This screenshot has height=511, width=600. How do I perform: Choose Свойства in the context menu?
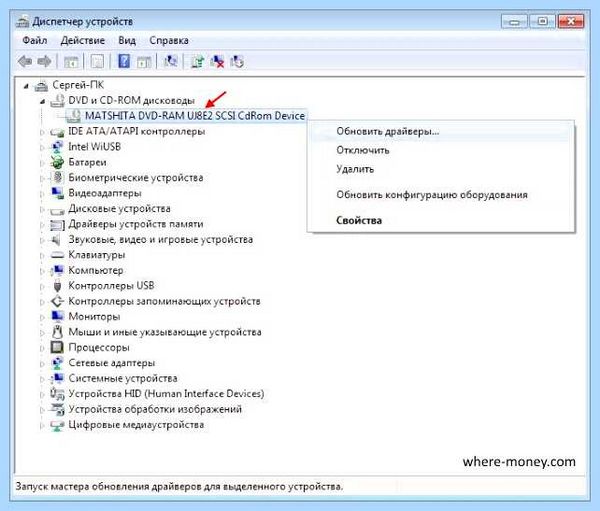click(x=441, y=220)
